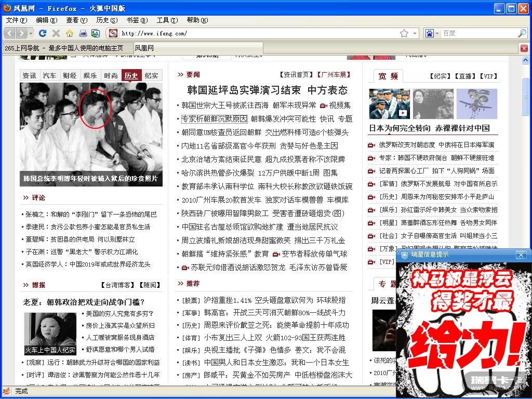The height and width of the screenshot is (399, 532).
Task: Select the 娱乐 tab above the photo
Action: 90,75
